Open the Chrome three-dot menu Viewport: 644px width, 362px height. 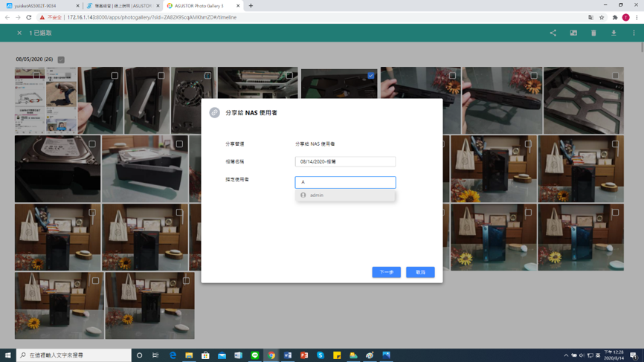(637, 17)
